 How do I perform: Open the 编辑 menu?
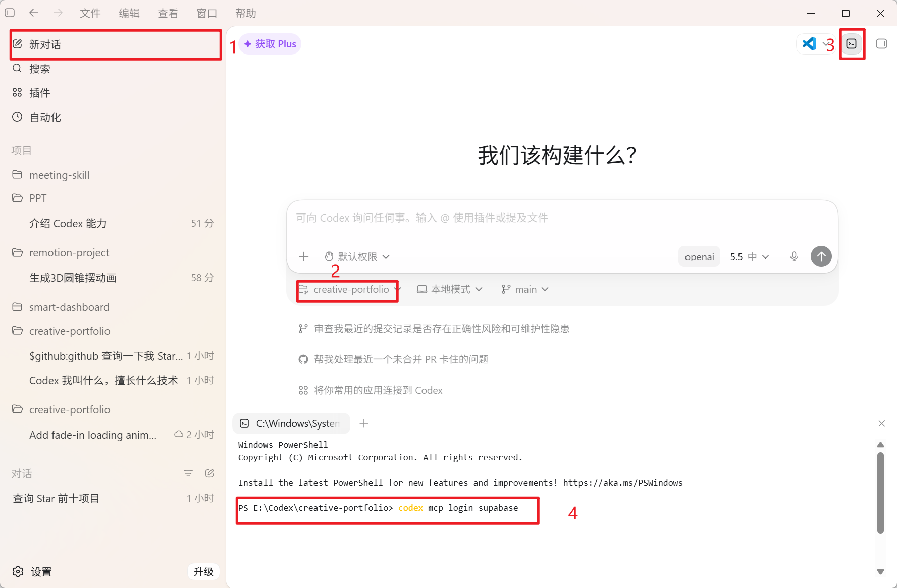click(x=129, y=13)
